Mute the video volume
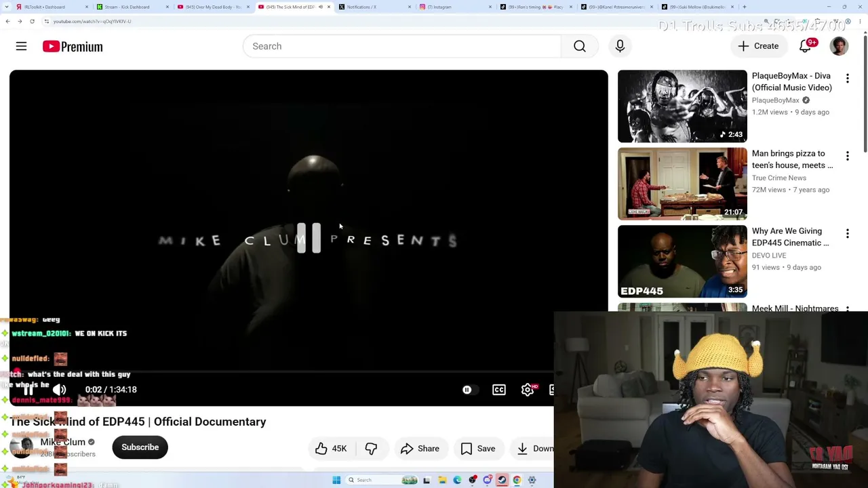This screenshot has height=488, width=868. click(x=60, y=390)
